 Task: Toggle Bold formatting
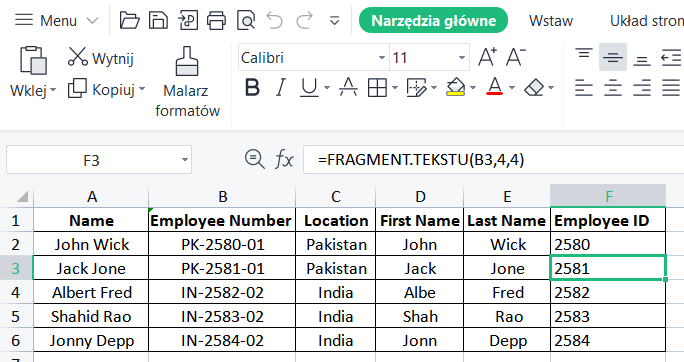tap(252, 88)
